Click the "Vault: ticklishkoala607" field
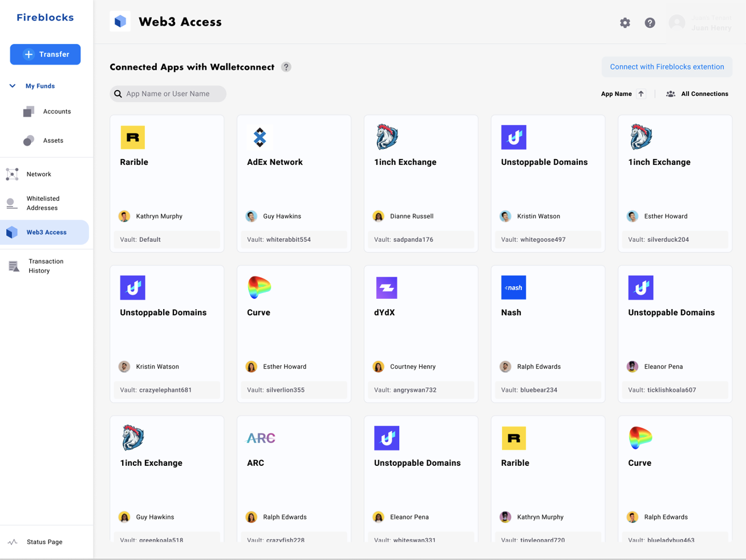 click(675, 390)
